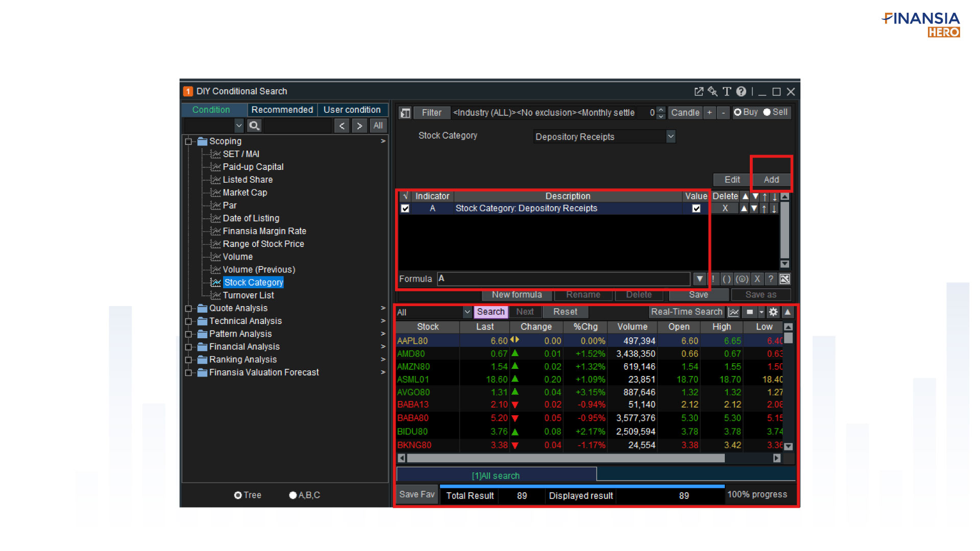
Task: Toggle the Value checkbox for indicator A
Action: (696, 209)
